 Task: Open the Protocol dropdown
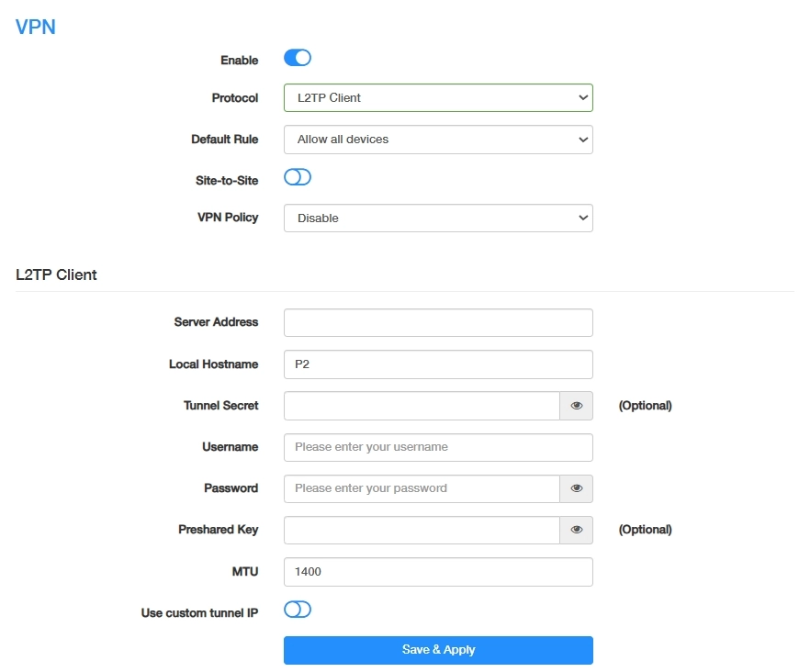[x=438, y=98]
